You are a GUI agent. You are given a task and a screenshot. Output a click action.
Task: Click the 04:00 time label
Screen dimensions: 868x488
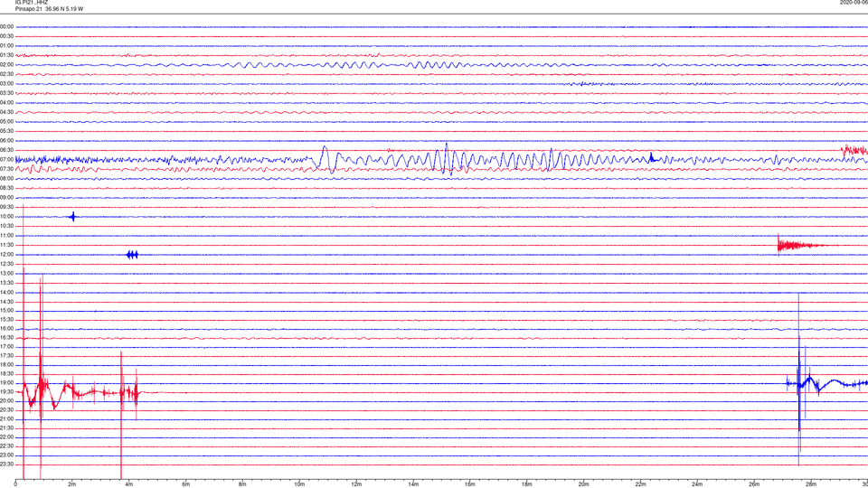click(x=6, y=102)
